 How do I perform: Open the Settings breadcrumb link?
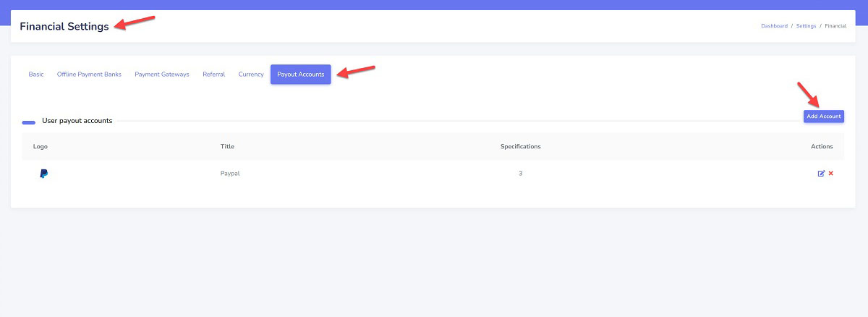806,26
